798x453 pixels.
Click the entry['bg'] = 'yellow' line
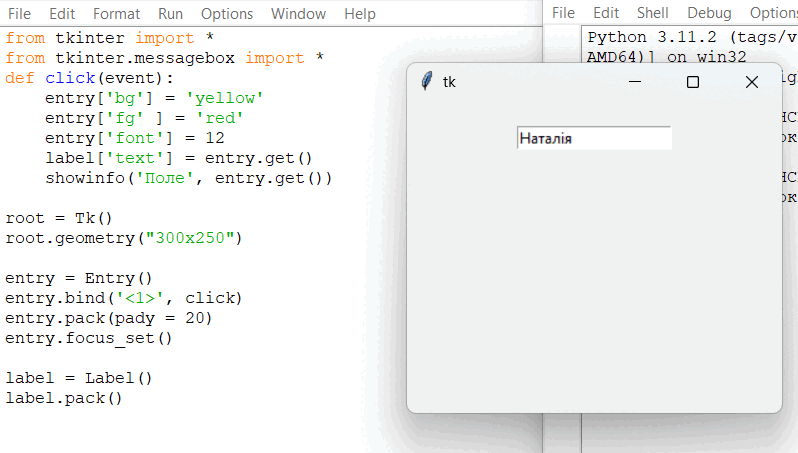[x=154, y=98]
